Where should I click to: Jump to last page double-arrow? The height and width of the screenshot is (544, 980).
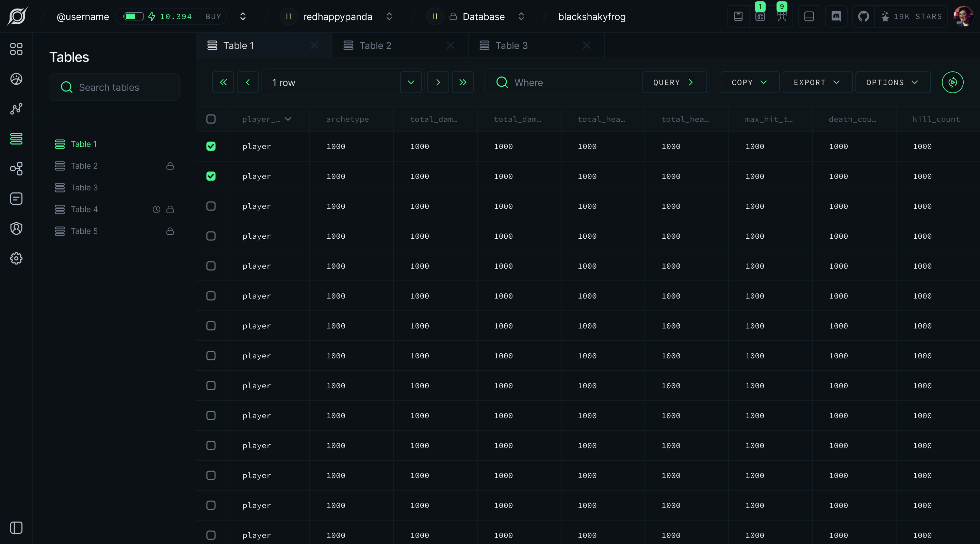[462, 82]
